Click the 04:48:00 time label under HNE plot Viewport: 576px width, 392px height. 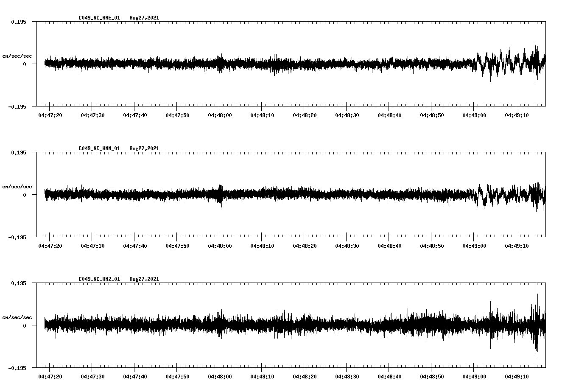pos(220,115)
